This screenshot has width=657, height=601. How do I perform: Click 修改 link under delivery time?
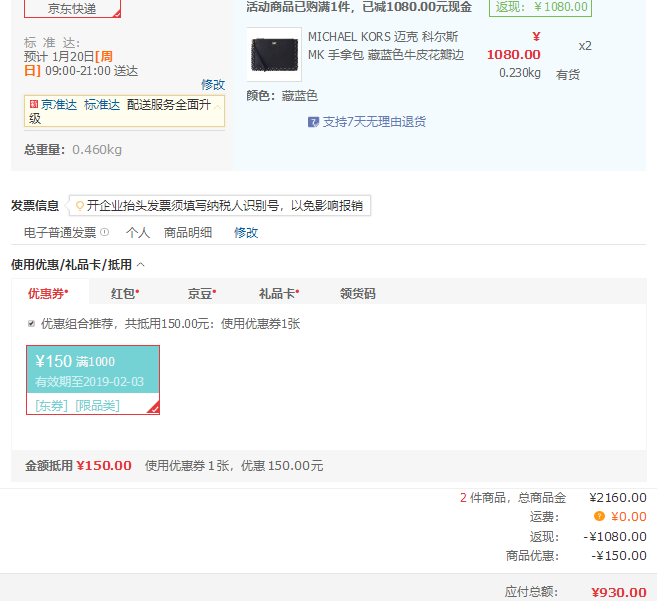point(213,85)
